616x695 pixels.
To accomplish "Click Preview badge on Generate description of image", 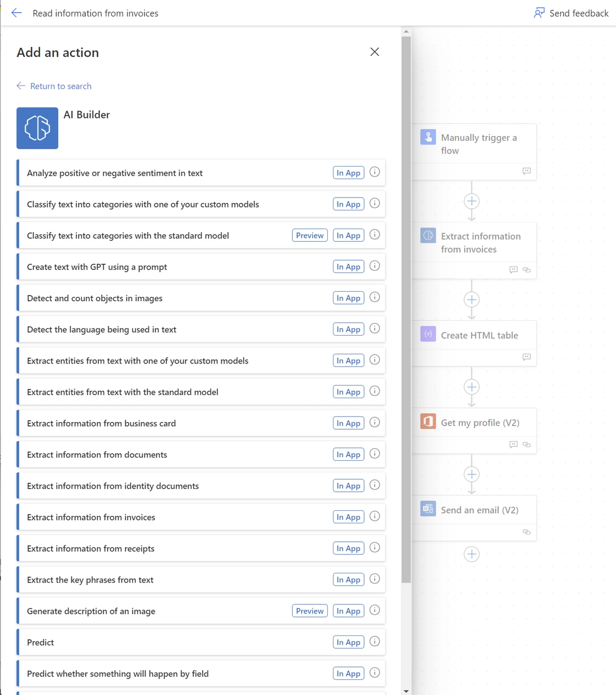I will coord(310,611).
